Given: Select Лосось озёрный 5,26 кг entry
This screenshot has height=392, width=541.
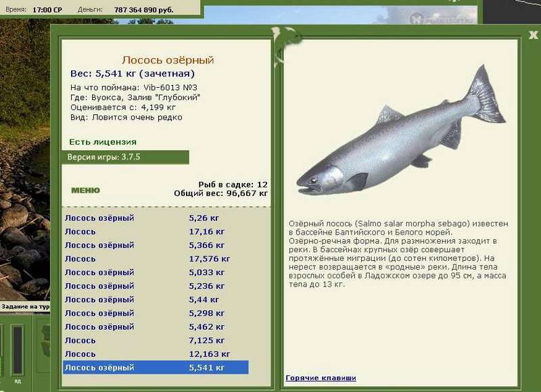Looking at the screenshot, I should 156,218.
